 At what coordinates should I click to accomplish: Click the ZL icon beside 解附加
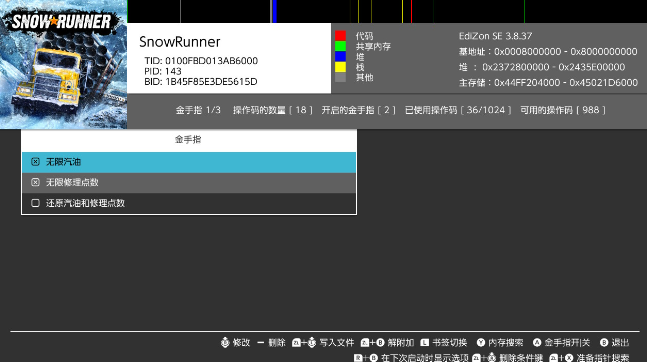click(x=365, y=343)
